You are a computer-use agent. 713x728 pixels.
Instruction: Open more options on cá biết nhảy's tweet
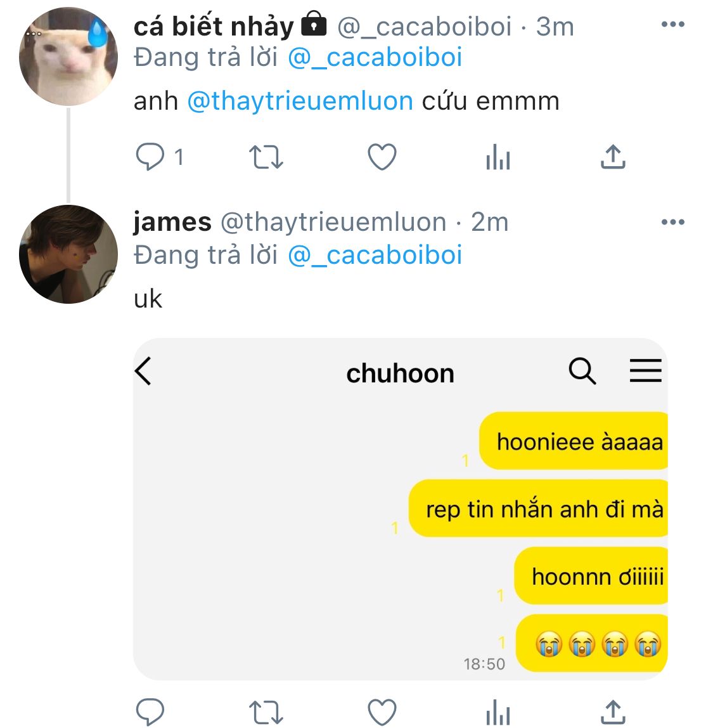(x=672, y=24)
